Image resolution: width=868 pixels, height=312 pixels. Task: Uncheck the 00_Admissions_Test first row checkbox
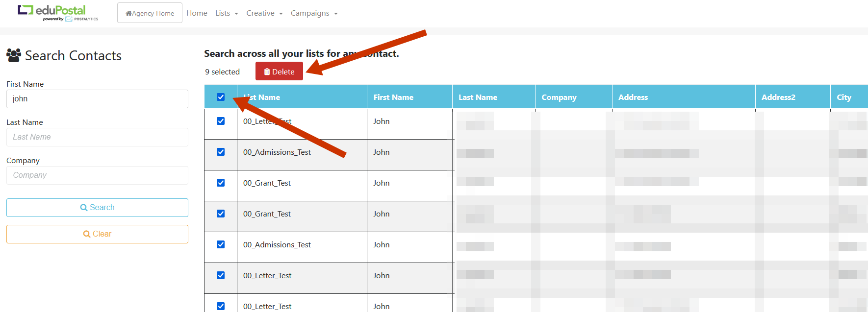[221, 152]
